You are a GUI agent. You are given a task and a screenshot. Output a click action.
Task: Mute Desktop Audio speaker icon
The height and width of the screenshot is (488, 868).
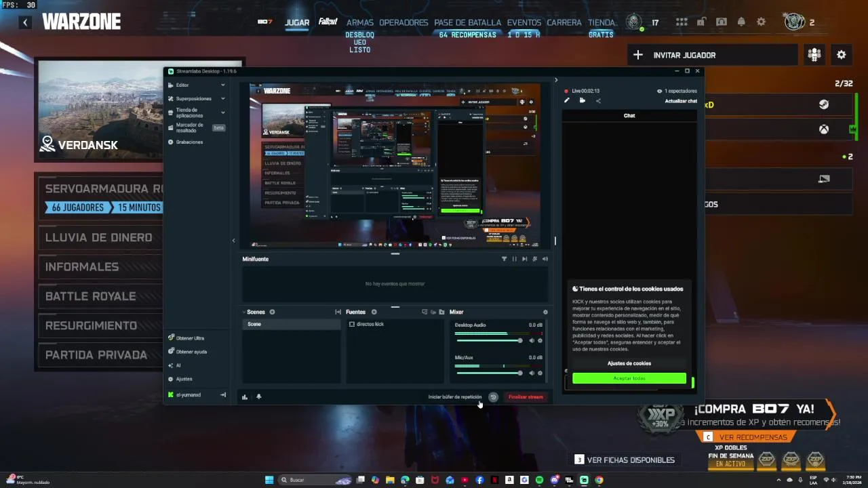tap(532, 340)
